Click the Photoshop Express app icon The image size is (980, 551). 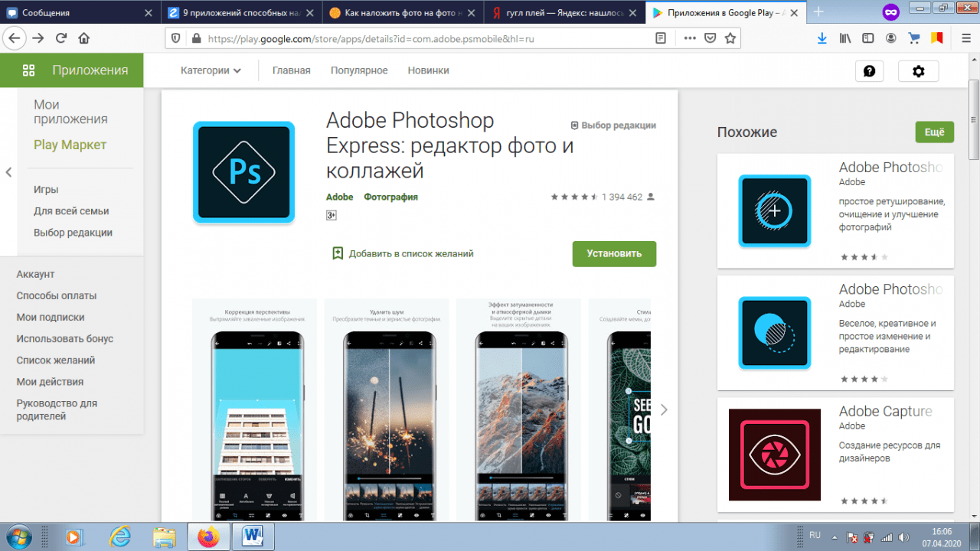click(243, 172)
